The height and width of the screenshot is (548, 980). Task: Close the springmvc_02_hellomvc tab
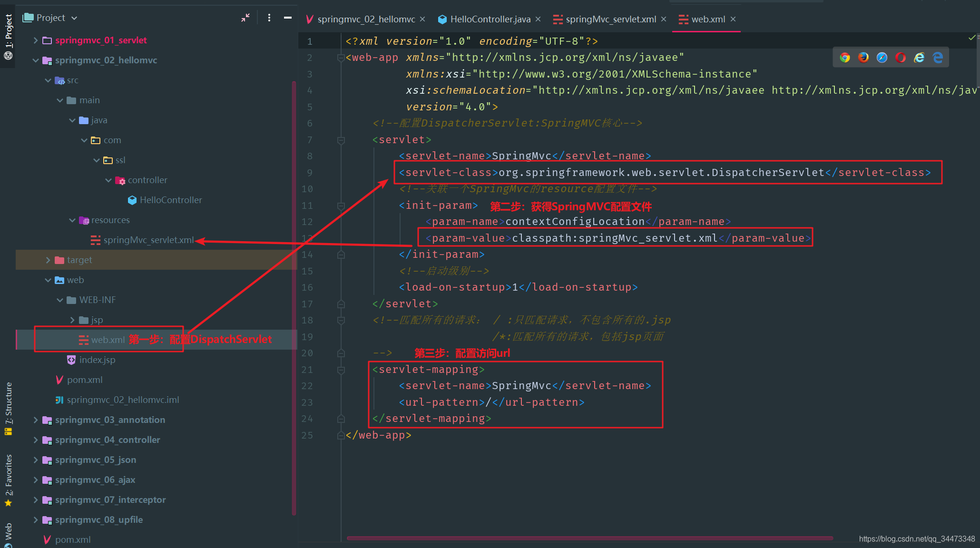point(422,19)
